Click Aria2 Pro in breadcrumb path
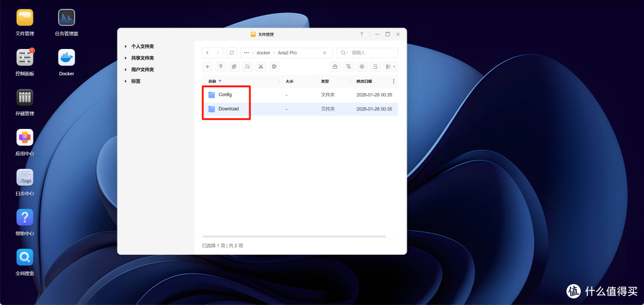This screenshot has height=305, width=644. pyautogui.click(x=287, y=53)
